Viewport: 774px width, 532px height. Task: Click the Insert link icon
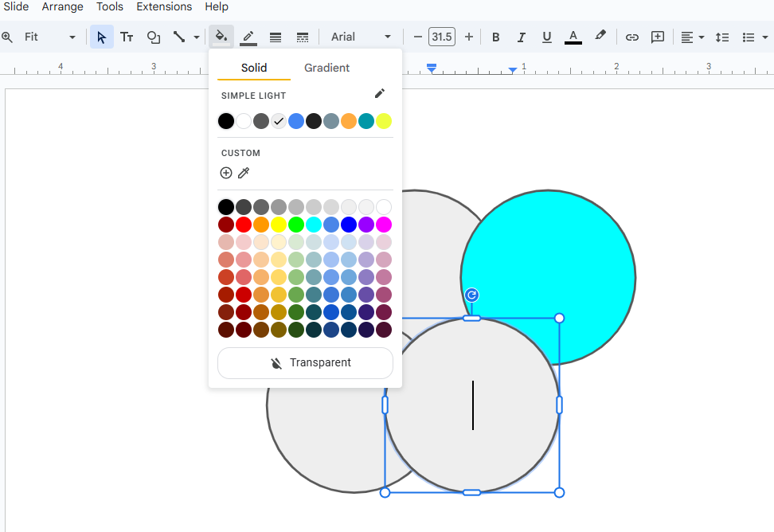tap(631, 37)
